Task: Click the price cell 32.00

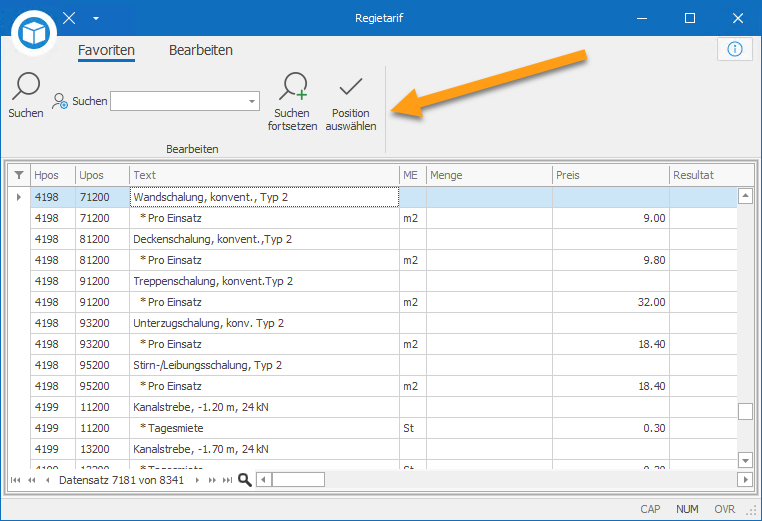Action: tap(611, 302)
